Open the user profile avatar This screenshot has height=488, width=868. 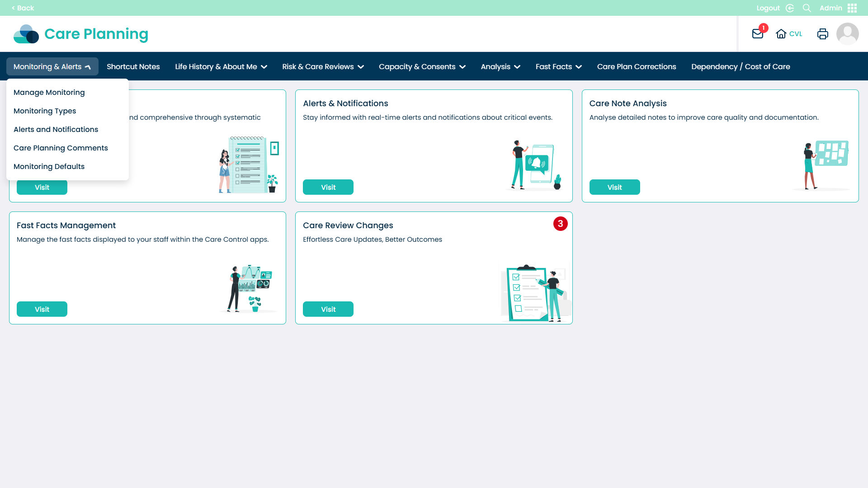point(848,33)
